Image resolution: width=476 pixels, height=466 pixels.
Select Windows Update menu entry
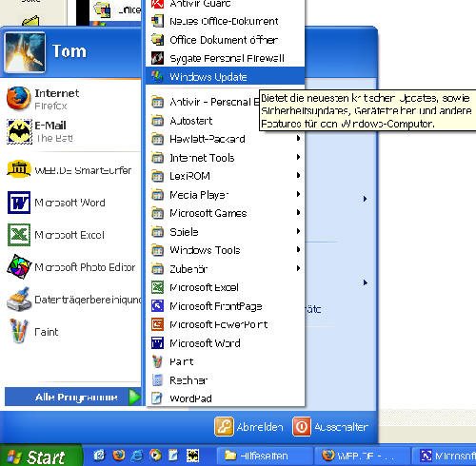pyautogui.click(x=226, y=76)
